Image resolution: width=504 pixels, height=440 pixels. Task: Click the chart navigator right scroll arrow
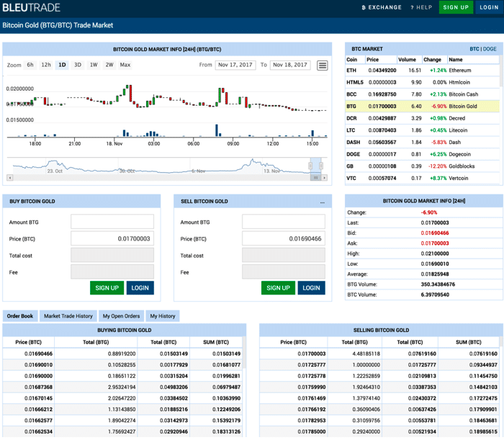(x=324, y=178)
